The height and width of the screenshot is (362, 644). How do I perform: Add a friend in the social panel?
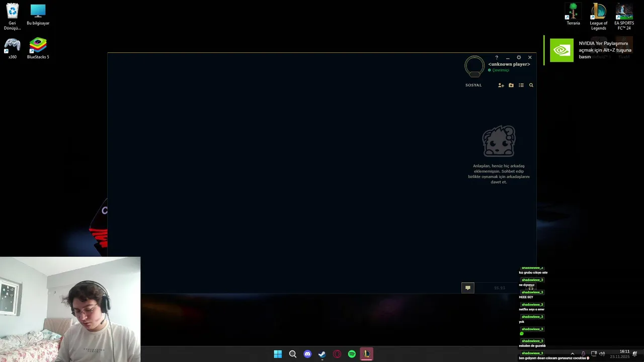(x=501, y=85)
